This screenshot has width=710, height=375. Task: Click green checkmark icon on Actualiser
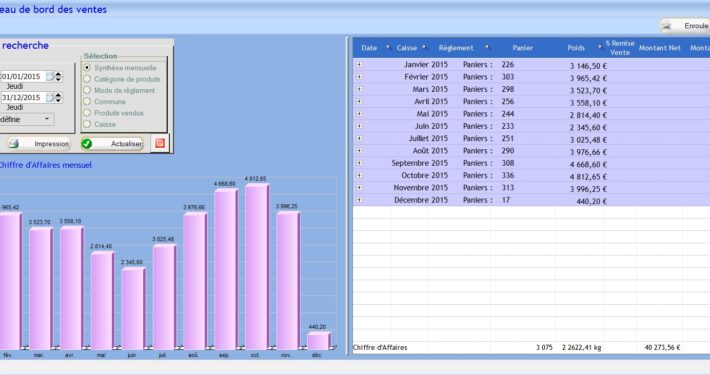click(x=87, y=144)
